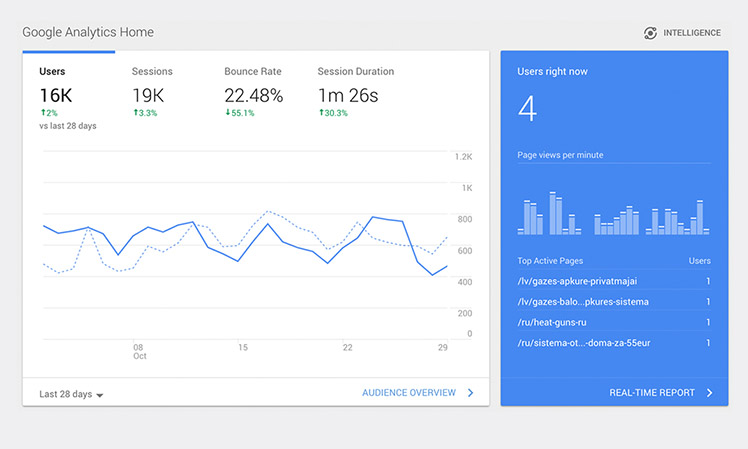Click the arrow next to Real-Time Report
Image resolution: width=748 pixels, height=449 pixels.
point(709,393)
